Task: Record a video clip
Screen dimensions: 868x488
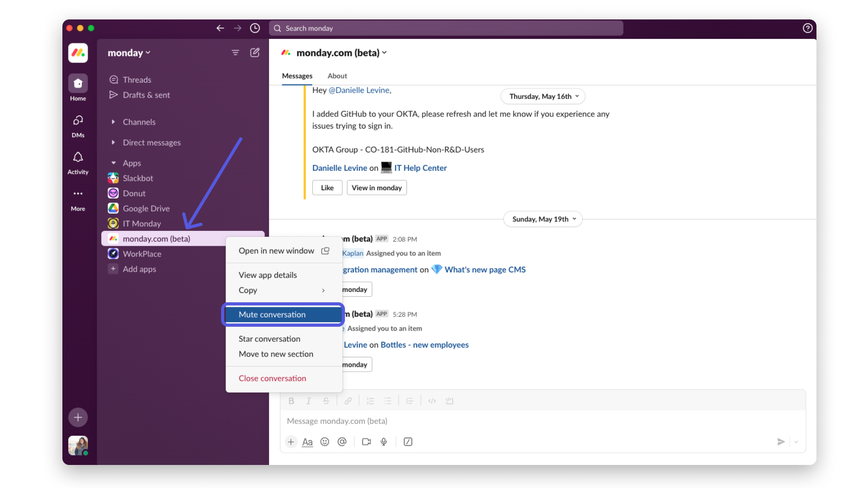Action: coord(366,442)
